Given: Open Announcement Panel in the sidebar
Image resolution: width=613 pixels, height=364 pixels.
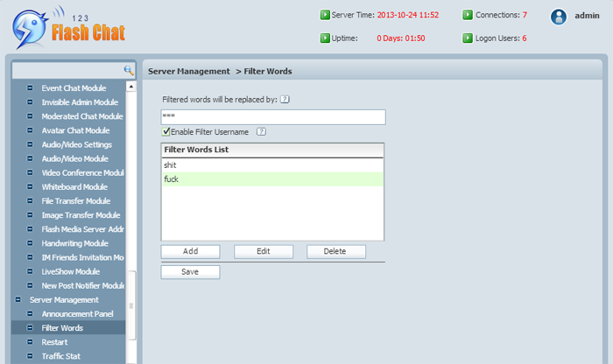Looking at the screenshot, I should (77, 313).
